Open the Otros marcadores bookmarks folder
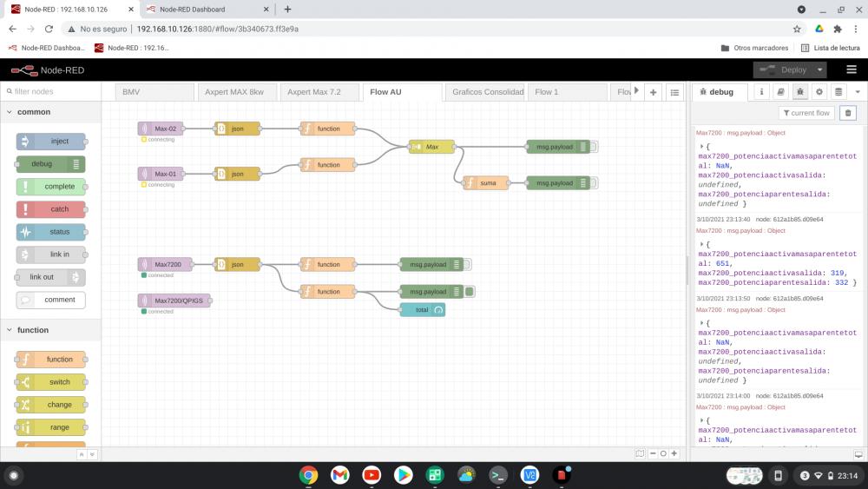 tap(754, 48)
